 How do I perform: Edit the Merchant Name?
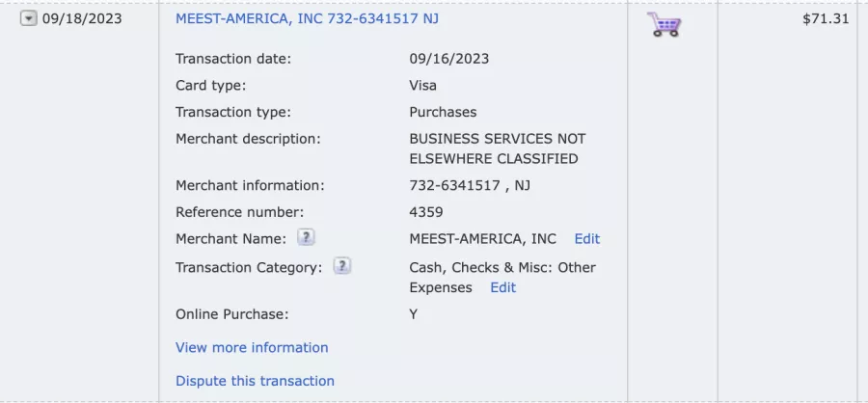coord(586,238)
